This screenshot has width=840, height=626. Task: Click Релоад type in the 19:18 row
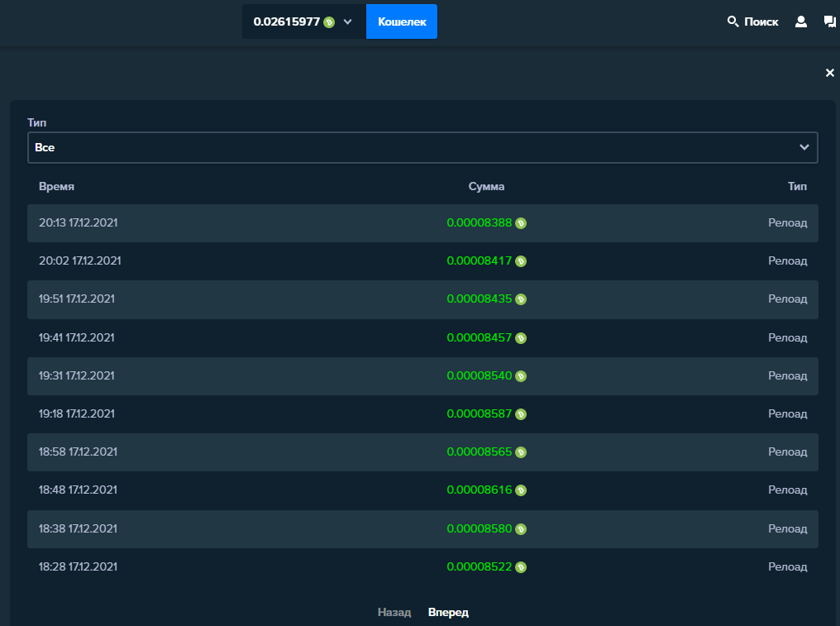click(787, 413)
